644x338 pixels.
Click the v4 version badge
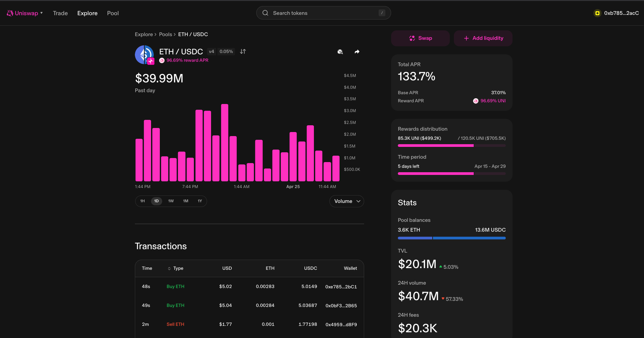pyautogui.click(x=211, y=52)
